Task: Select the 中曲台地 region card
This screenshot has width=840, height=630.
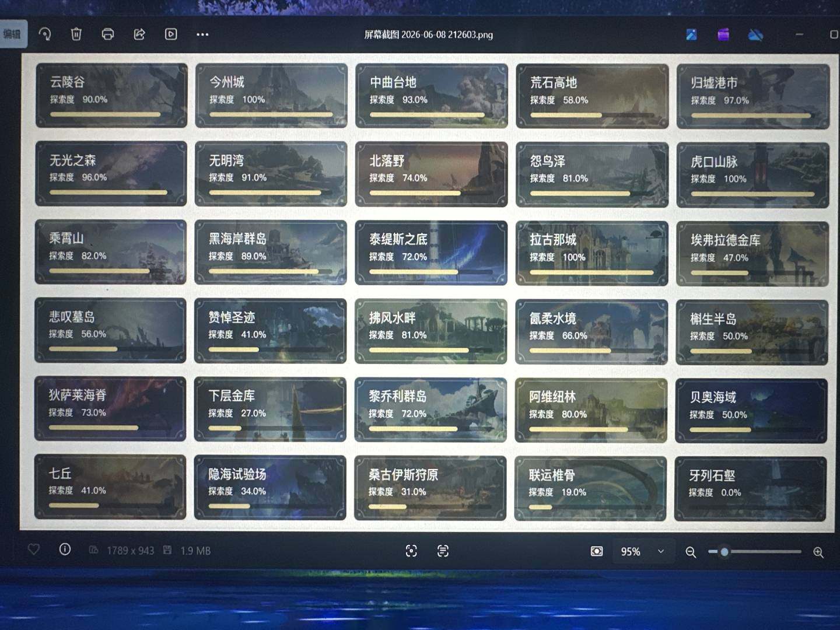Action: 432,96
